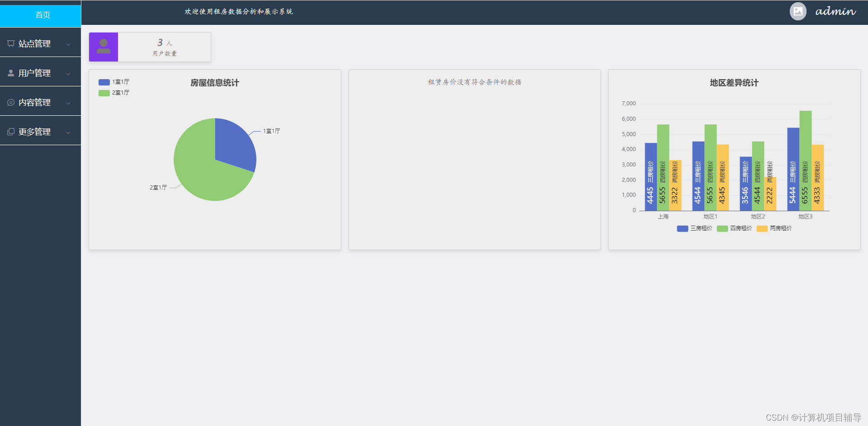Click the 地区2 blue bar 3546

[745, 184]
